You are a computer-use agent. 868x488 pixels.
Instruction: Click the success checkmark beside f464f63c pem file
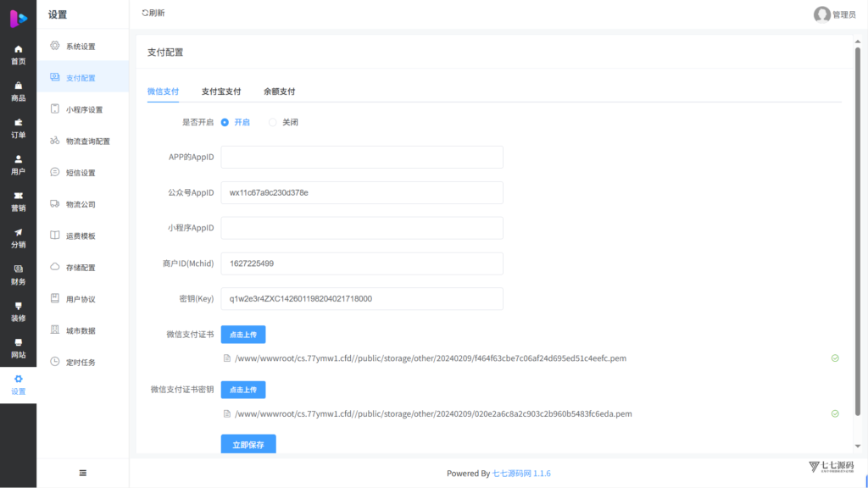835,358
